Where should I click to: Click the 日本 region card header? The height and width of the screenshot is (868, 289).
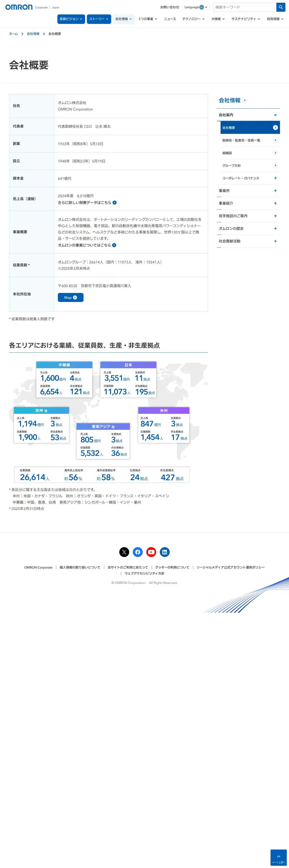point(128,365)
